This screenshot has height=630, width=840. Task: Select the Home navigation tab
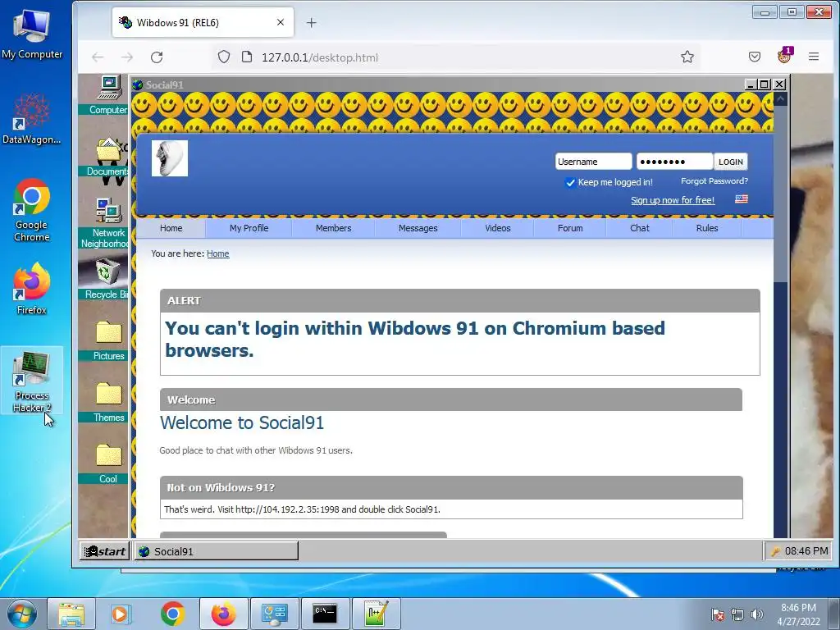pyautogui.click(x=171, y=228)
